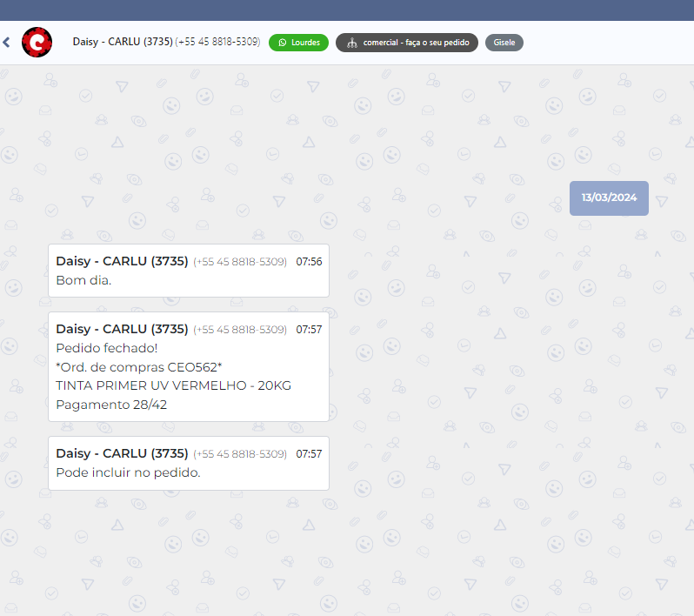Click the 'Ord. de compras CEO562' line
The image size is (694, 616).
(139, 367)
